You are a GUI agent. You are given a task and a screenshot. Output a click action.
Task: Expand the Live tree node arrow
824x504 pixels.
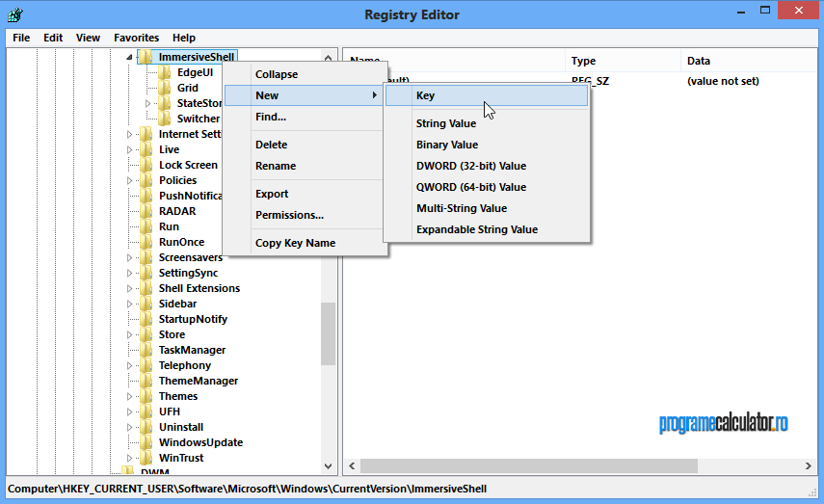pos(129,149)
